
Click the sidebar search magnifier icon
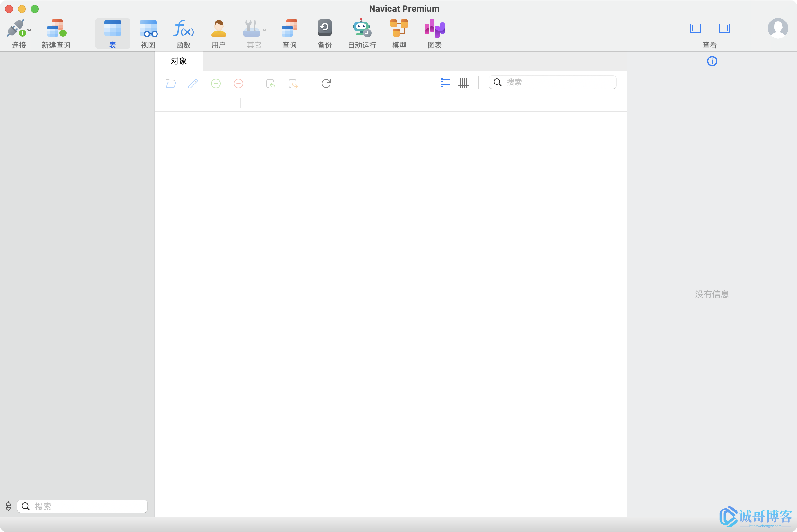[x=26, y=507]
